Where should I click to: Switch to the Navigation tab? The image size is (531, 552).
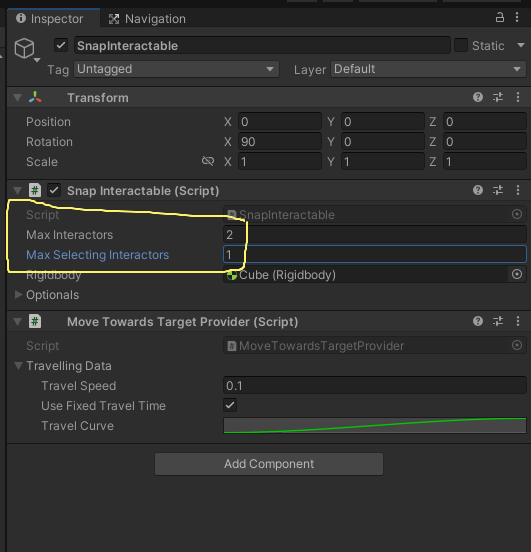coord(147,19)
